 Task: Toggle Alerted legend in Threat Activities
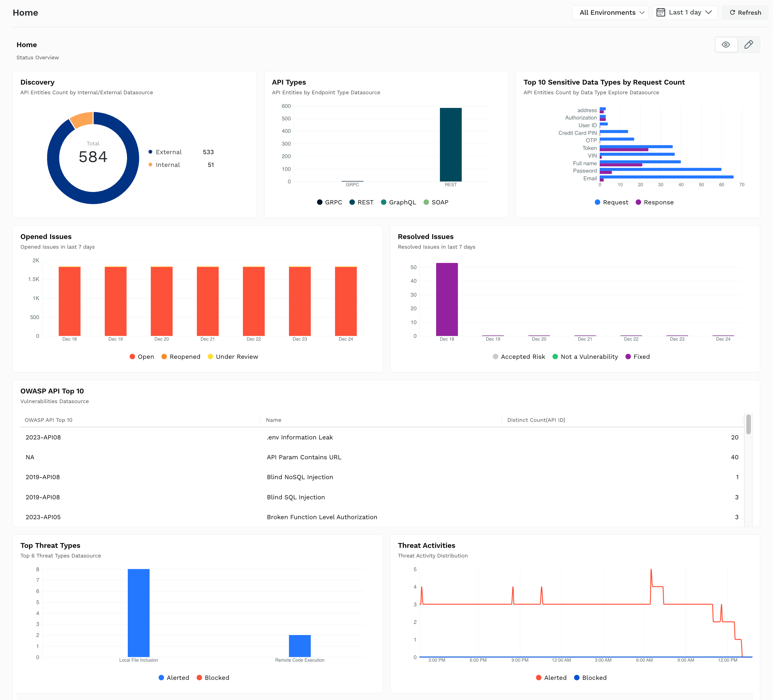[x=551, y=678]
